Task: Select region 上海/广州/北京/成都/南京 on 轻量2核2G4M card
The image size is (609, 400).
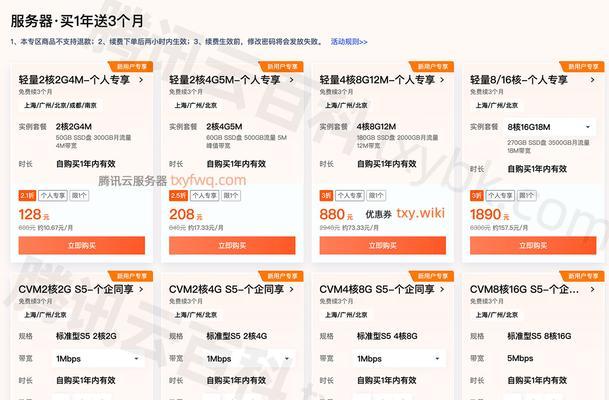Action: click(60, 105)
